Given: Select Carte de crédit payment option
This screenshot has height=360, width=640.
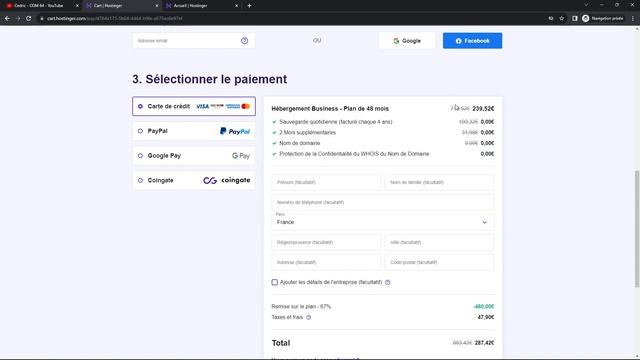Looking at the screenshot, I should click(x=194, y=106).
